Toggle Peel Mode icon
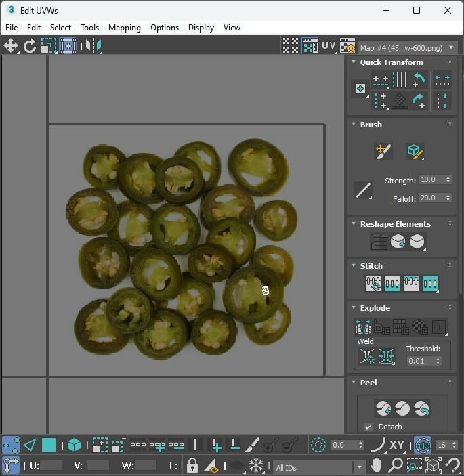This screenshot has height=476, width=464. (402, 408)
